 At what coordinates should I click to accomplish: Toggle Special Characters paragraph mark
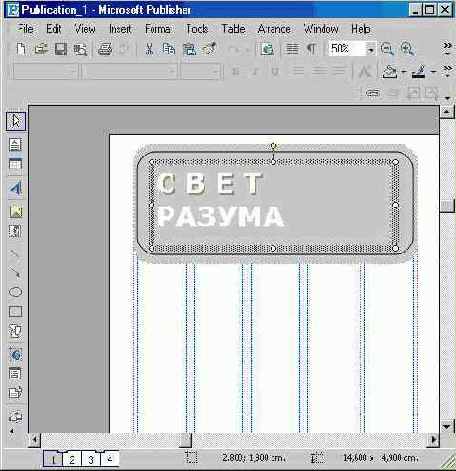tap(311, 49)
